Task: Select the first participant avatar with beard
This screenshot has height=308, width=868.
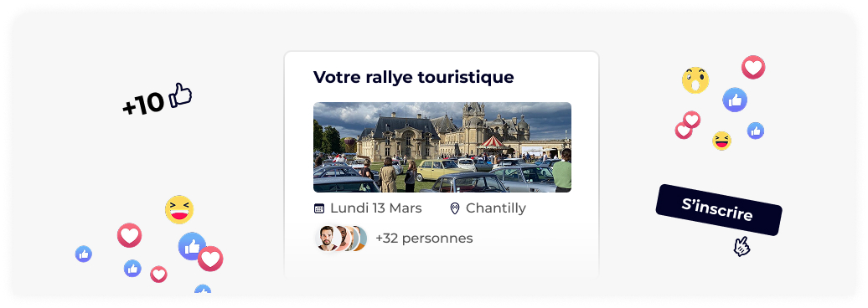Action: (327, 239)
